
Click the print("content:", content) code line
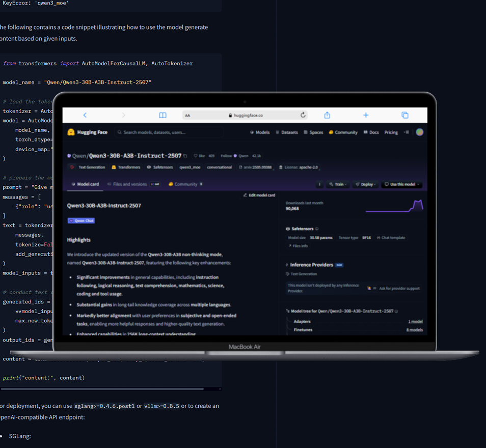pyautogui.click(x=44, y=378)
